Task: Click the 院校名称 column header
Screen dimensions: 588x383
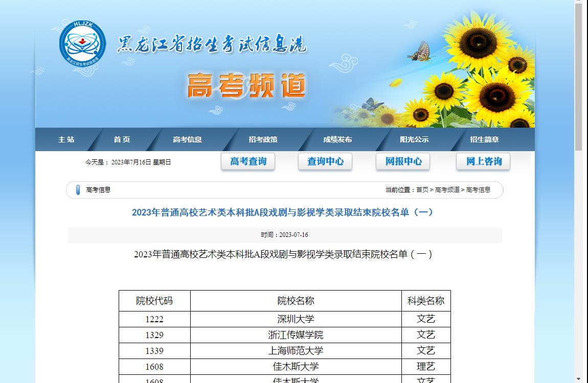Action: 296,301
